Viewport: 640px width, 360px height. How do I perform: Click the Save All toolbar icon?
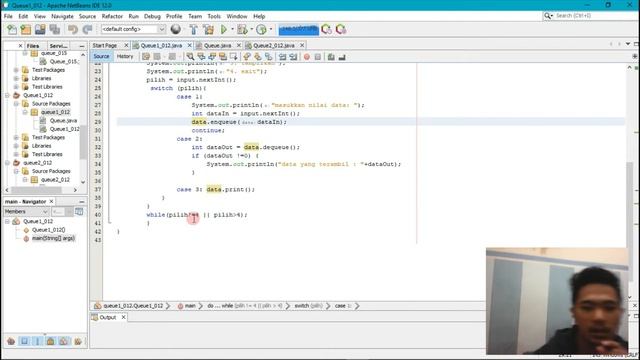point(54,29)
